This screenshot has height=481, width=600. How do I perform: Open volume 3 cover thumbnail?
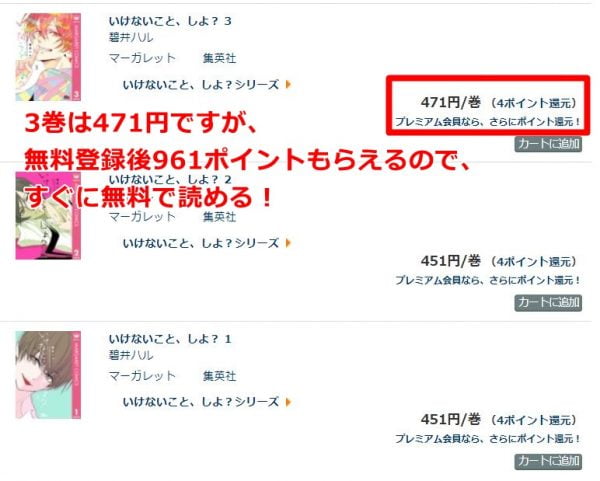[x=48, y=57]
